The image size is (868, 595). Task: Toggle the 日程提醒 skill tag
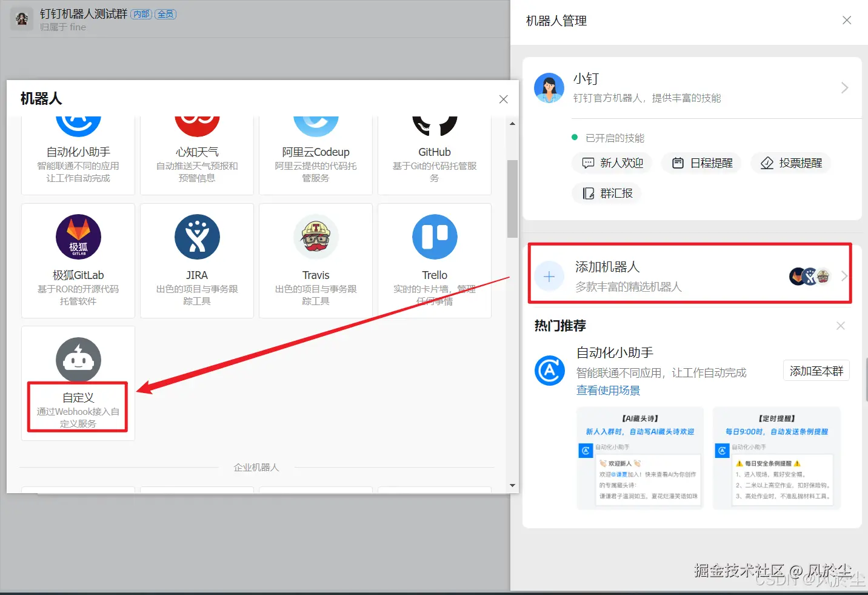pos(701,163)
